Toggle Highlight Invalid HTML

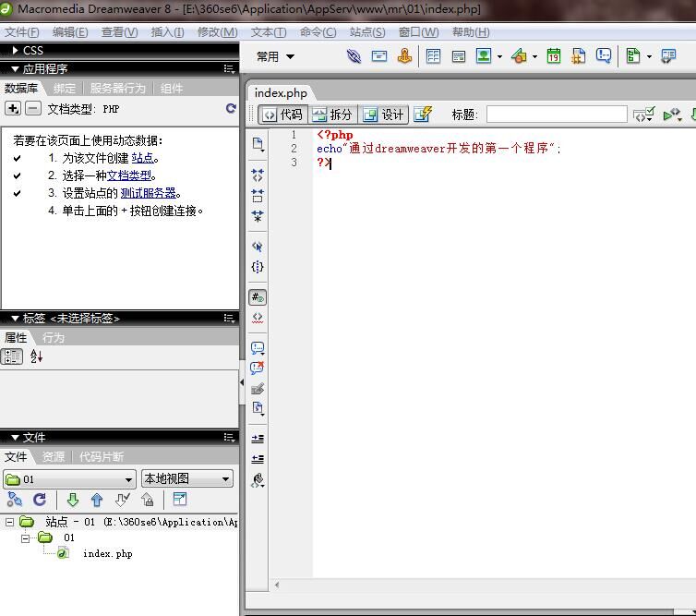258,318
